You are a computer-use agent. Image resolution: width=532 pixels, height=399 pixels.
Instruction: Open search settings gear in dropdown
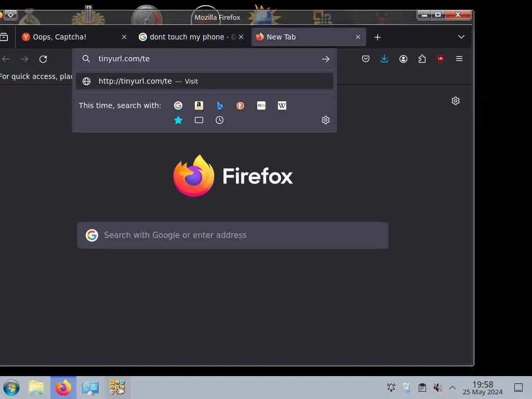point(326,120)
